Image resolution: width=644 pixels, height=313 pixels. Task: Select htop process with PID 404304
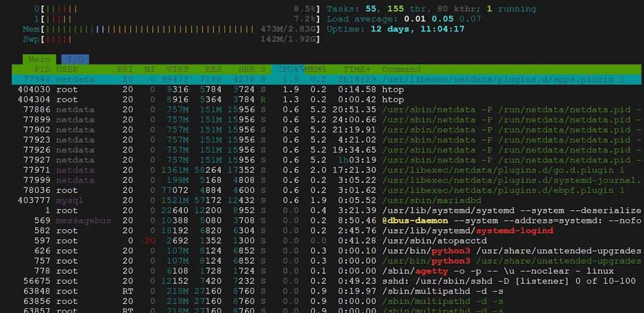(x=326, y=100)
